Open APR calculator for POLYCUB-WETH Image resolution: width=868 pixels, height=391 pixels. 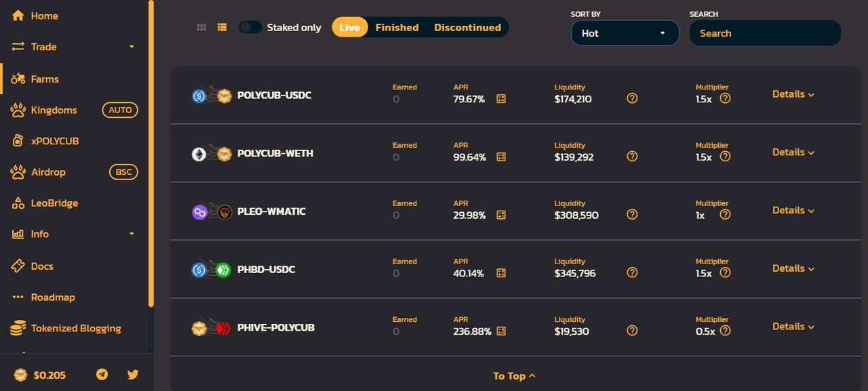[x=501, y=157]
